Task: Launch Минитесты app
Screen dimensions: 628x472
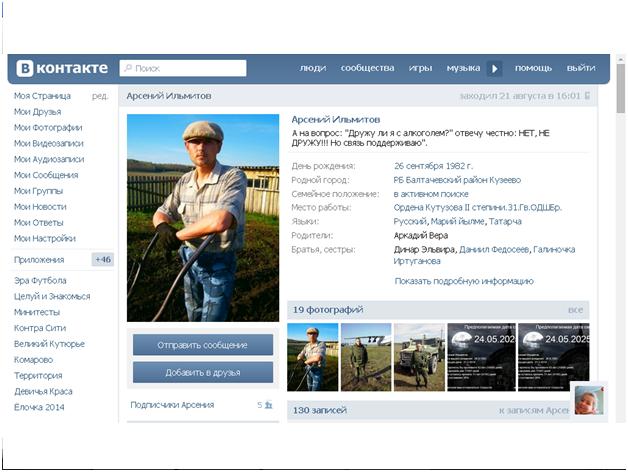Action: pyautogui.click(x=37, y=312)
